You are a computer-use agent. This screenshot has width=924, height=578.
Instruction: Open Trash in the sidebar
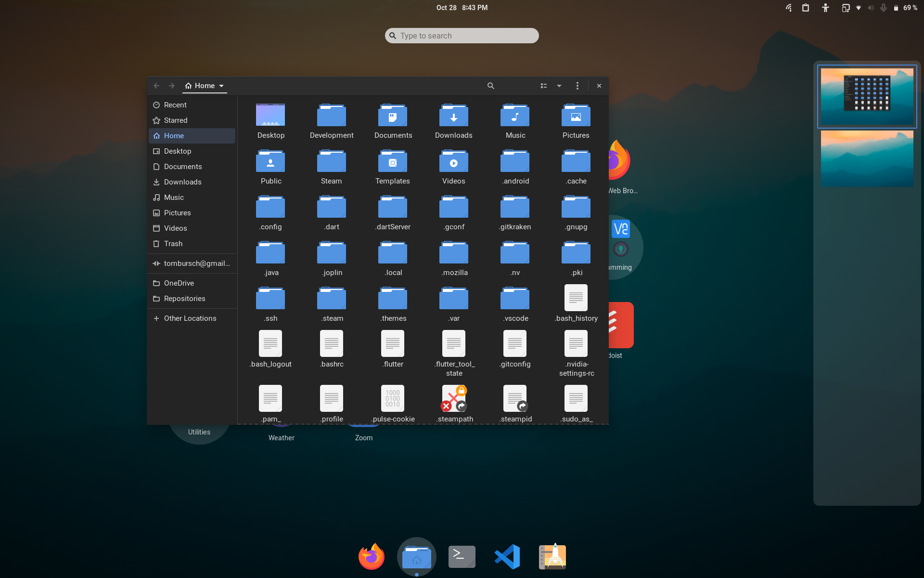192,244
